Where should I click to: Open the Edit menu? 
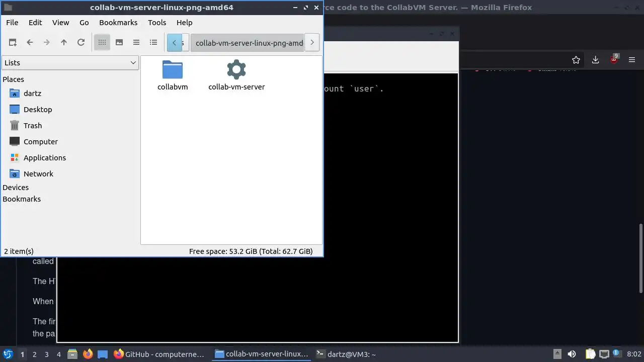(35, 23)
